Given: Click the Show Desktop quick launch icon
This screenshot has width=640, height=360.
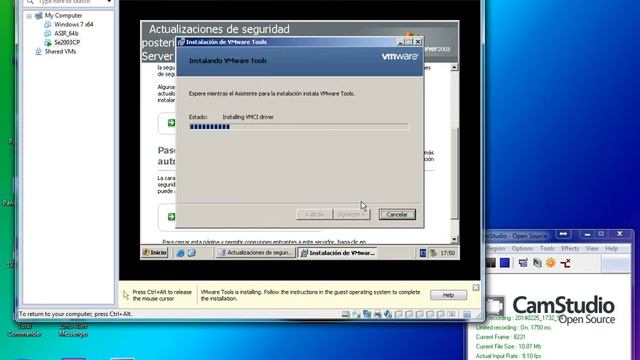Looking at the screenshot, I should 191,253.
